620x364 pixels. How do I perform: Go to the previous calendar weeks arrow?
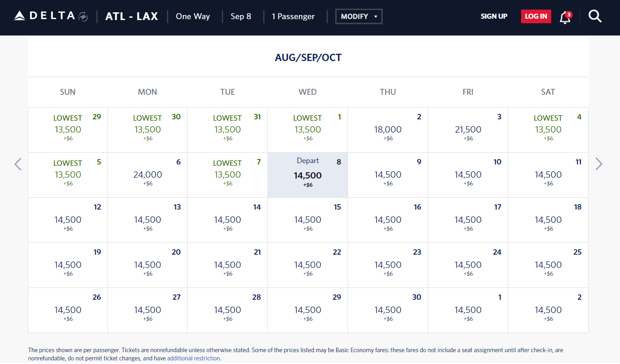click(18, 164)
